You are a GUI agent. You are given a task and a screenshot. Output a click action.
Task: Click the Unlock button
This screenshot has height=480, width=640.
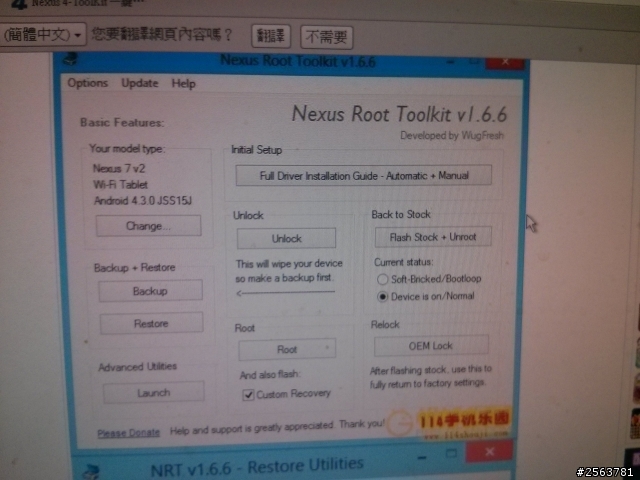(x=287, y=238)
